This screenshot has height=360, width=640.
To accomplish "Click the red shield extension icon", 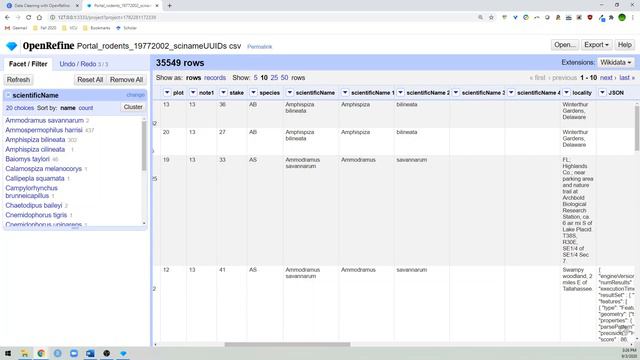I will tap(590, 18).
